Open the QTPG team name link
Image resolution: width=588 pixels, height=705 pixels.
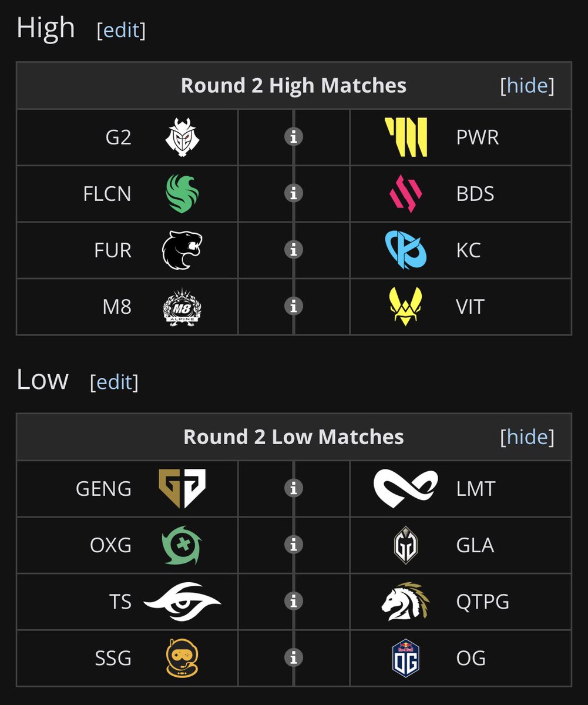point(482,602)
